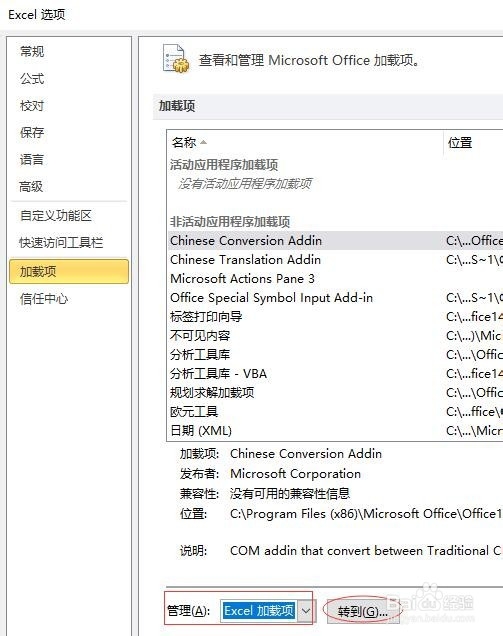Select the Chinese Conversion Addin row

pyautogui.click(x=335, y=241)
